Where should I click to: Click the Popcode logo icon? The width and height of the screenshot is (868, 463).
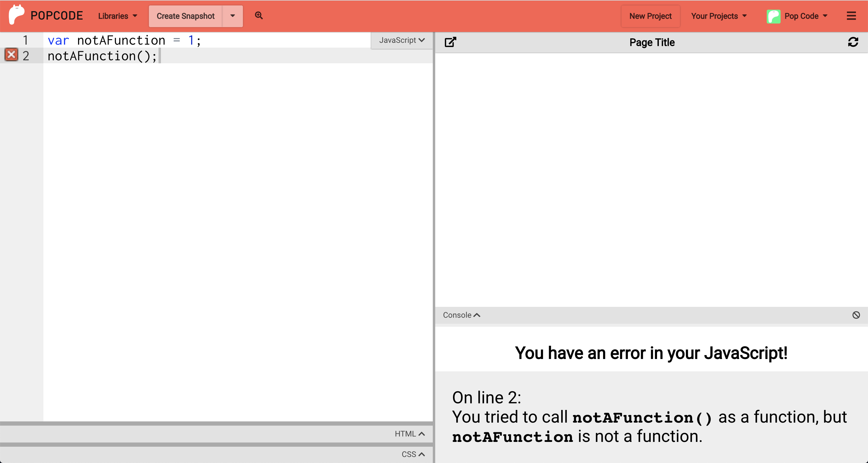click(16, 15)
